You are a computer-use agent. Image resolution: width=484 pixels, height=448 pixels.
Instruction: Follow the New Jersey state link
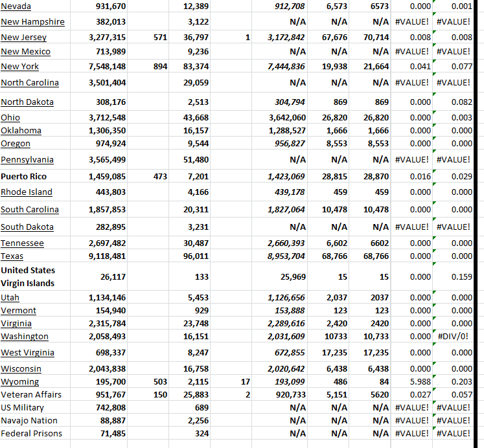(x=23, y=38)
